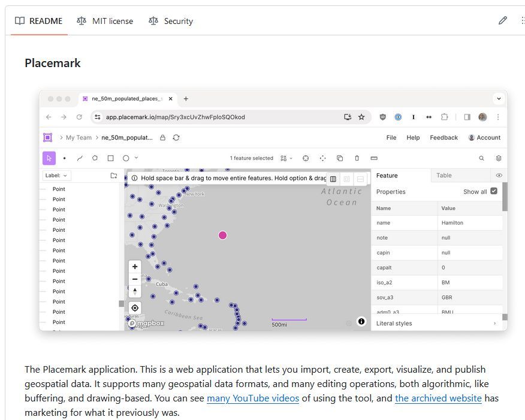Viewport: 525px width, 420px height.
Task: Choose the rectangle drawing tool
Action: (110, 158)
